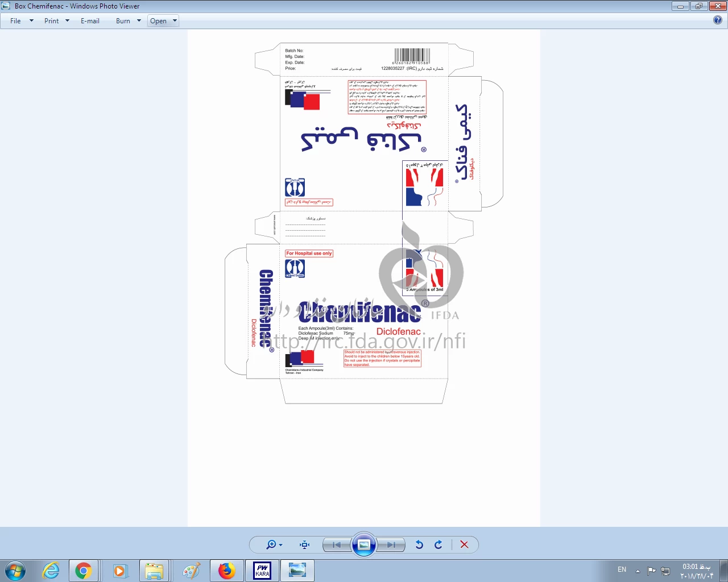728x582 pixels.
Task: Click the Open button
Action: coord(159,21)
